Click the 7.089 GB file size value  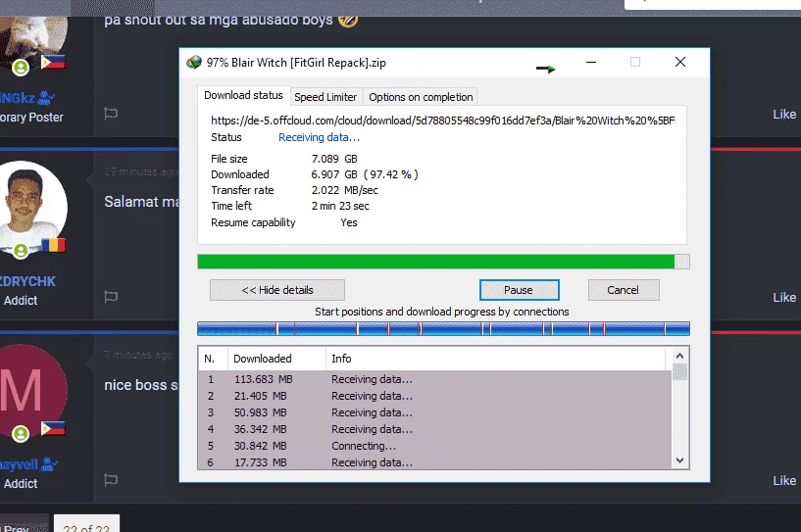click(334, 159)
